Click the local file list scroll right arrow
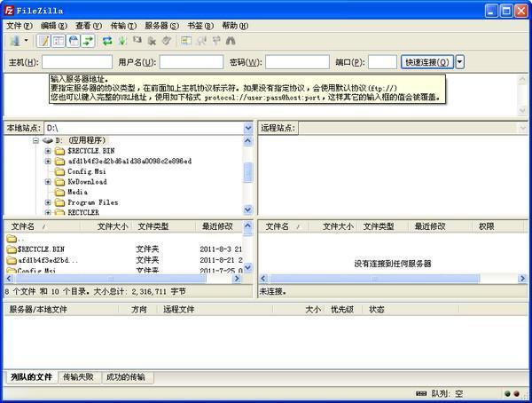The width and height of the screenshot is (532, 403). click(237, 279)
